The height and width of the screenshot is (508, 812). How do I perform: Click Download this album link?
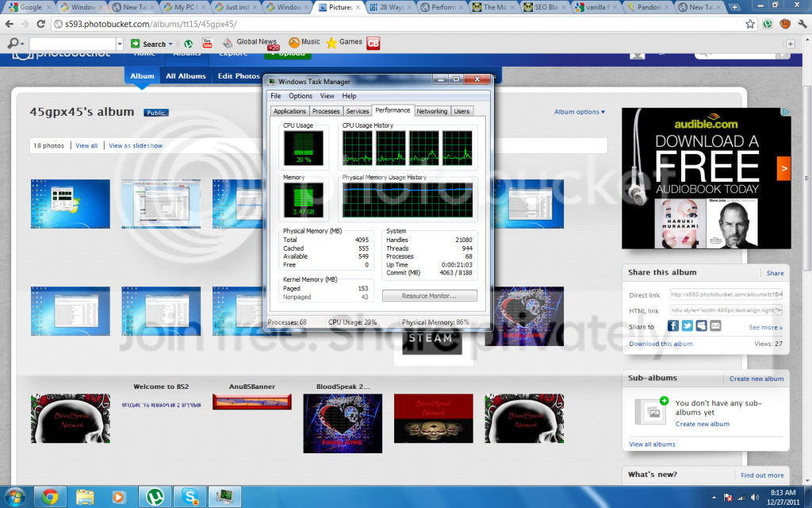(x=661, y=344)
